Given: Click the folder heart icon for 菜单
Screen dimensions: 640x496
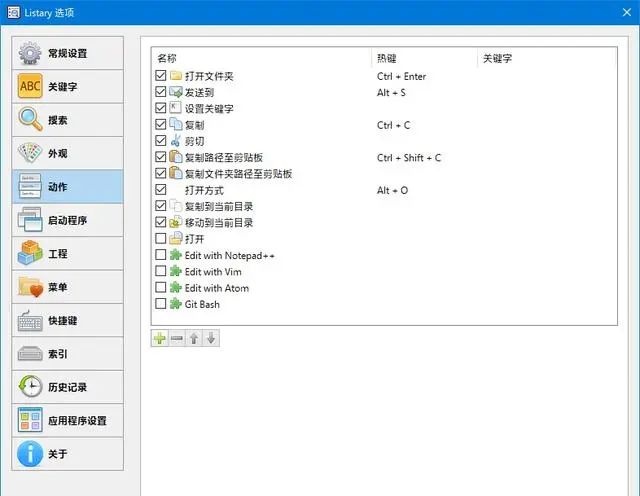Looking at the screenshot, I should coord(30,287).
